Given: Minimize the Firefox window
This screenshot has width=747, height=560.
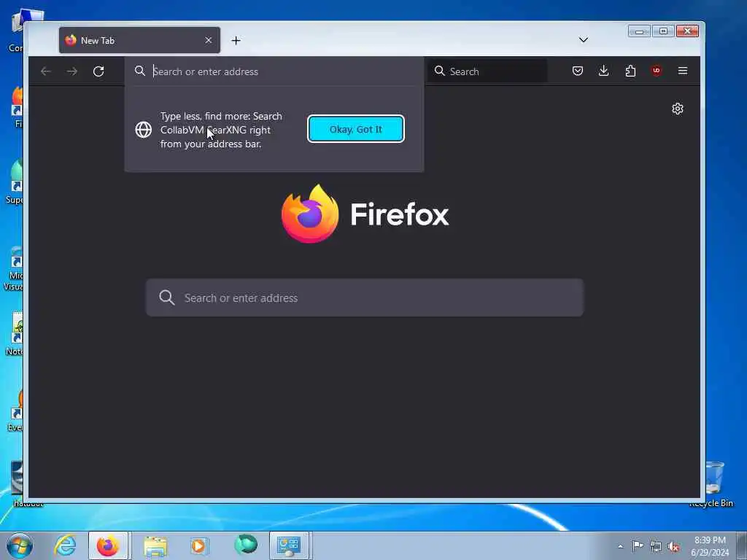Looking at the screenshot, I should click(639, 31).
